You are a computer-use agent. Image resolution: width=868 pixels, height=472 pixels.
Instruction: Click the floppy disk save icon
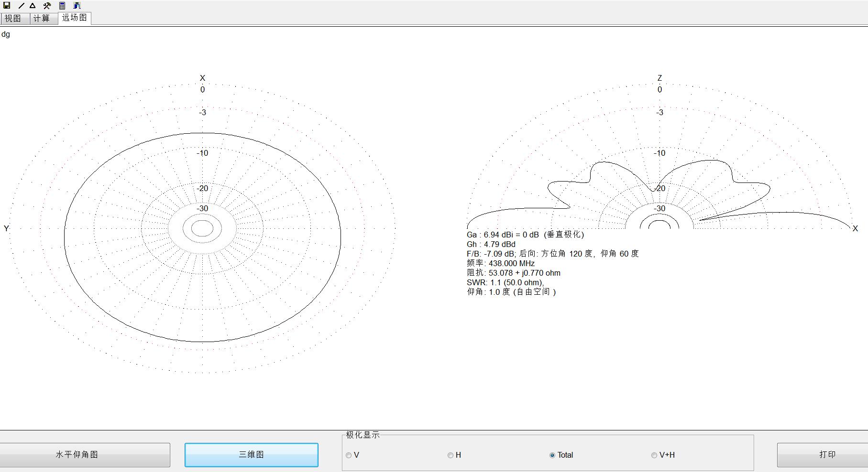(7, 6)
